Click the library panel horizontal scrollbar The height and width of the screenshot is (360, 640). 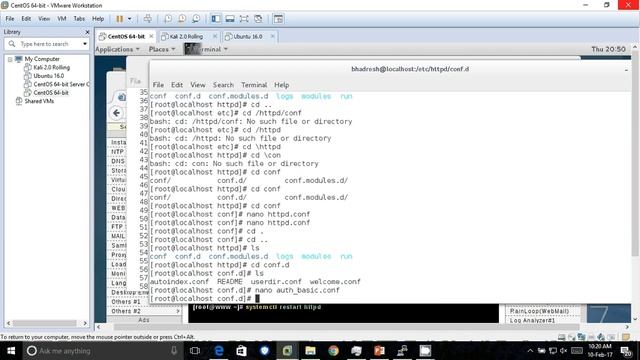pyautogui.click(x=44, y=323)
